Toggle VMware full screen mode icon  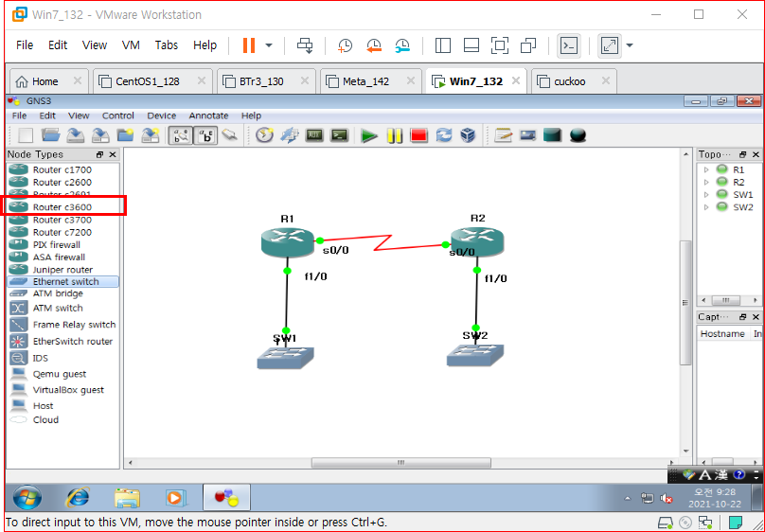[x=500, y=45]
